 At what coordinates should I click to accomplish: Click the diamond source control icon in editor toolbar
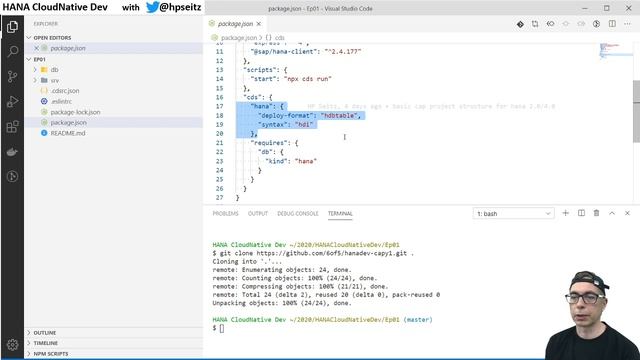click(x=520, y=24)
